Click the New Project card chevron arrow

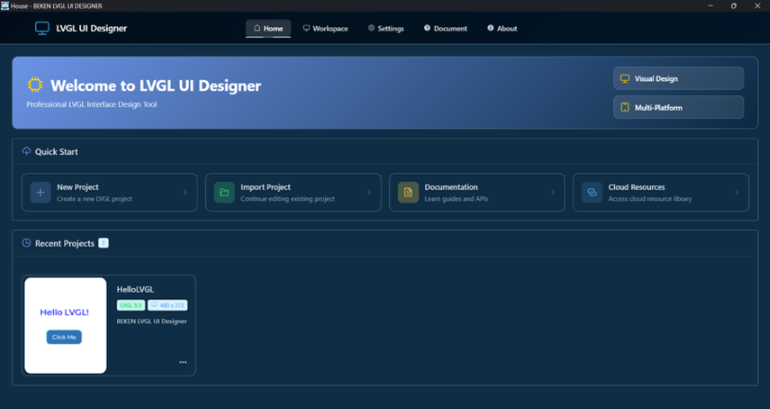[x=185, y=192]
